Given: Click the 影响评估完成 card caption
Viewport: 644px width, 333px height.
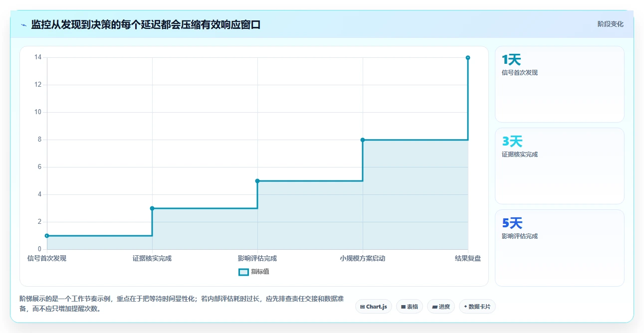Looking at the screenshot, I should click(x=520, y=236).
